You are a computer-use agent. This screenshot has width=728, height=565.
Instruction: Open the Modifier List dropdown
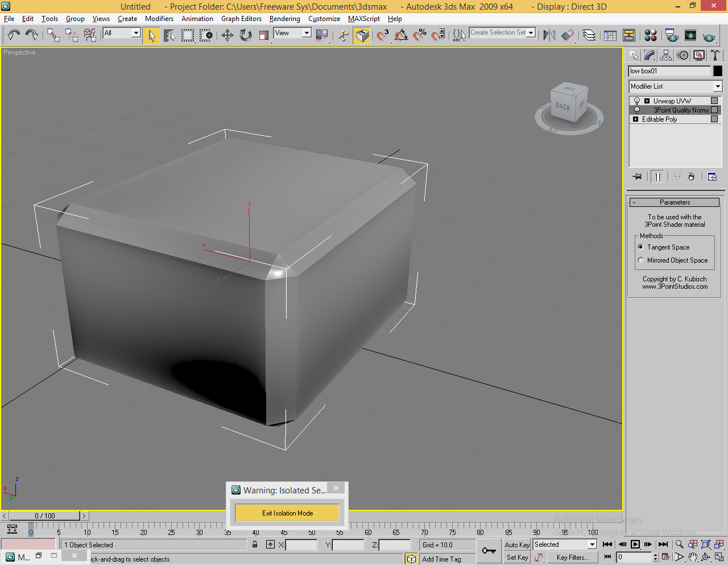pyautogui.click(x=675, y=86)
